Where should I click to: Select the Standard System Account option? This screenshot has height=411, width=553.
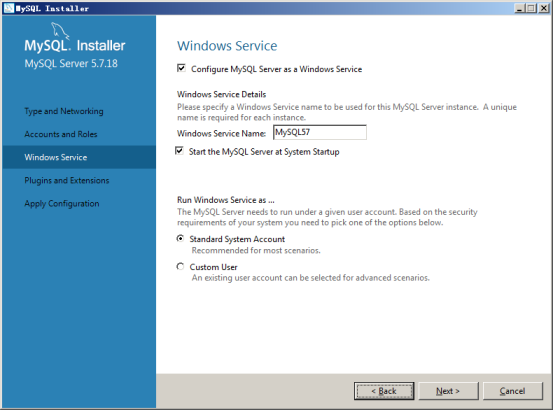(x=180, y=238)
